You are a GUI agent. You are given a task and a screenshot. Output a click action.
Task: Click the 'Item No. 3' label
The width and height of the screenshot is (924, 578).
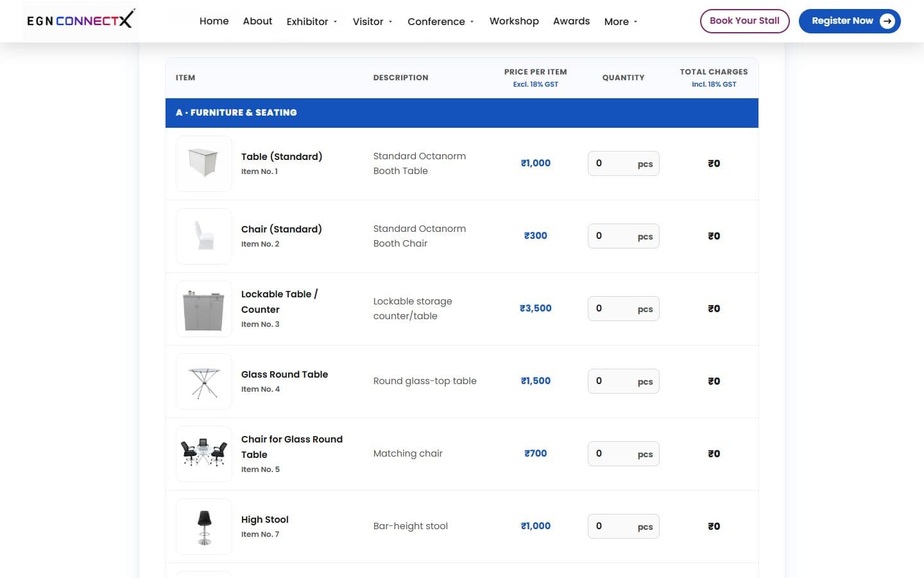tap(260, 324)
